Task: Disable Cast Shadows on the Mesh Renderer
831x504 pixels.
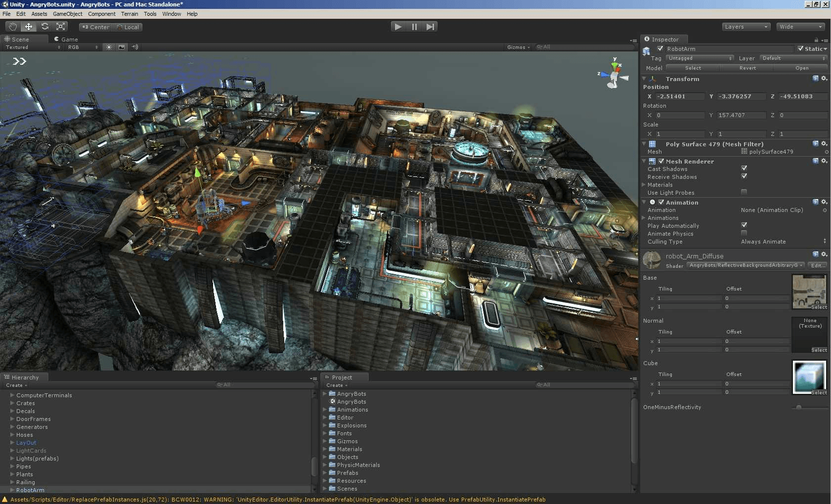Action: (x=744, y=168)
